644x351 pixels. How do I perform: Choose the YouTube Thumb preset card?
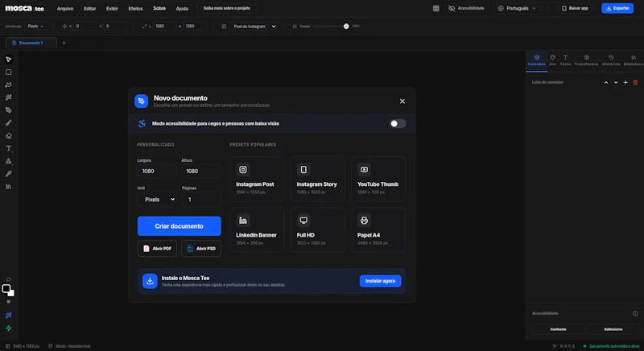pos(378,179)
